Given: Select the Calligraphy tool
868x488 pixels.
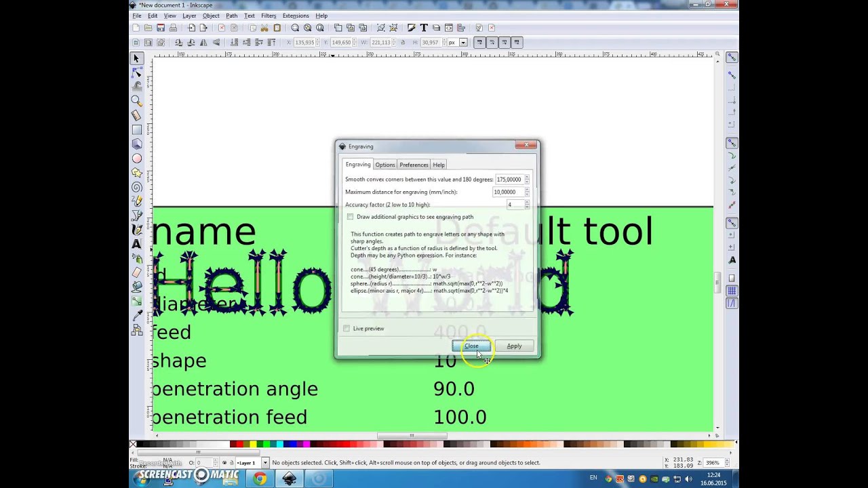Looking at the screenshot, I should pos(136,229).
